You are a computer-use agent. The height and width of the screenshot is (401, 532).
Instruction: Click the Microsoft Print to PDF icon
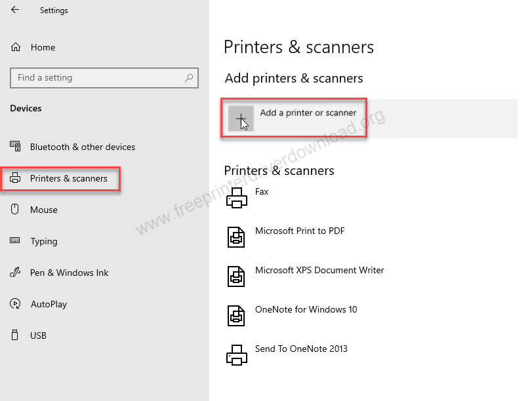point(236,237)
